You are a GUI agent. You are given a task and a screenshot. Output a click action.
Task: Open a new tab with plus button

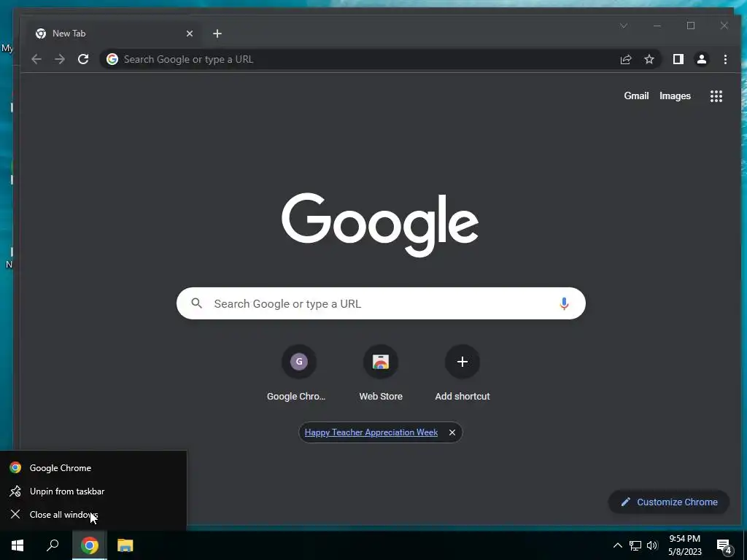(217, 34)
